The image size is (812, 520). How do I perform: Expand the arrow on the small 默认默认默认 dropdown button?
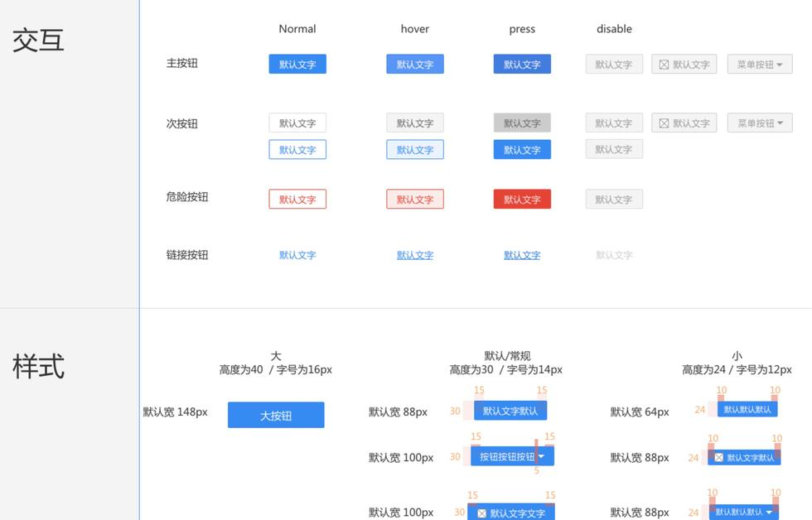(769, 513)
